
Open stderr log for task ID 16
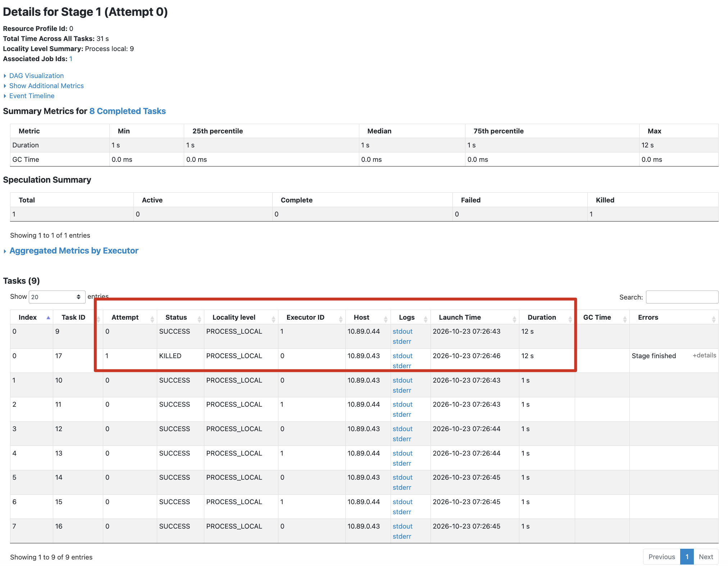point(402,536)
